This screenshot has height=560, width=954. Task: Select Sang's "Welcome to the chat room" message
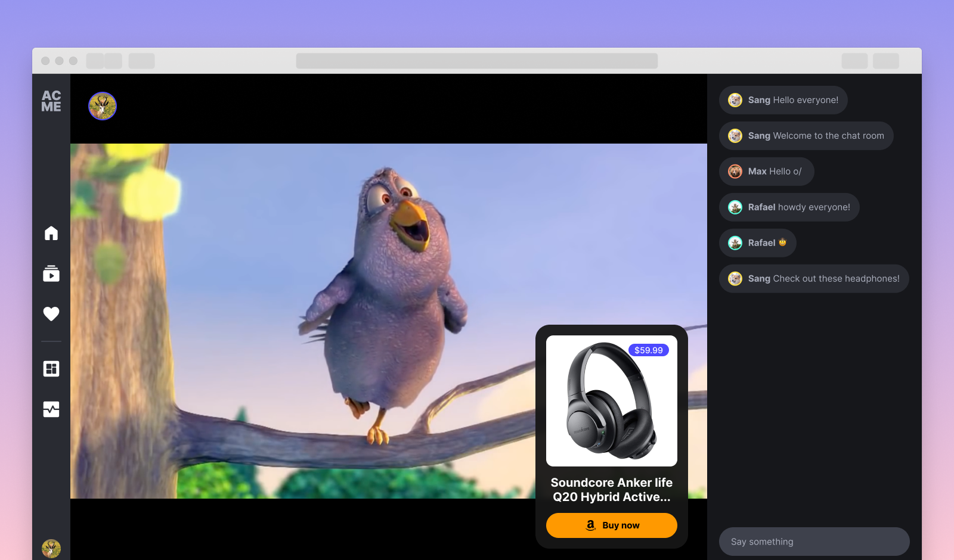806,136
